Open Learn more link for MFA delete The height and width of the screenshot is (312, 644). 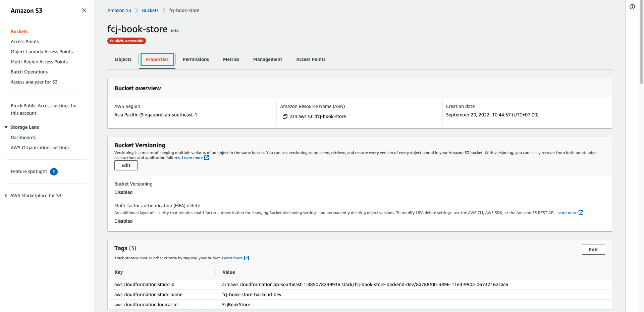pos(567,213)
